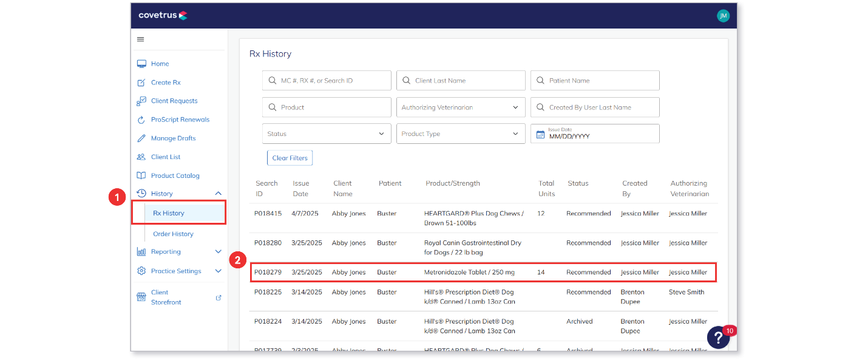Click Royal Canin Gastrointestinal Dry product cell
Viewport: 868px width, 360px height.
(473, 248)
